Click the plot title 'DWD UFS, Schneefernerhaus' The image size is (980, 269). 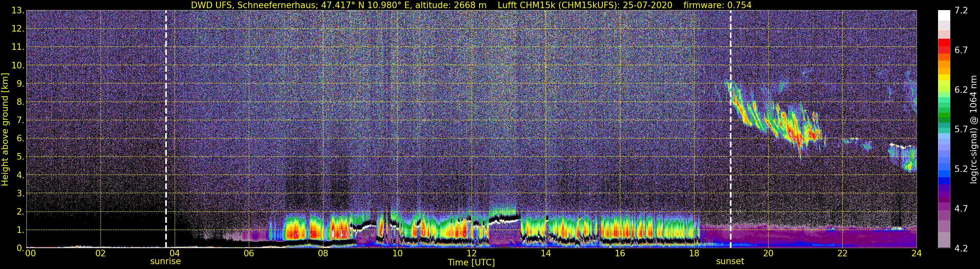[x=253, y=5]
